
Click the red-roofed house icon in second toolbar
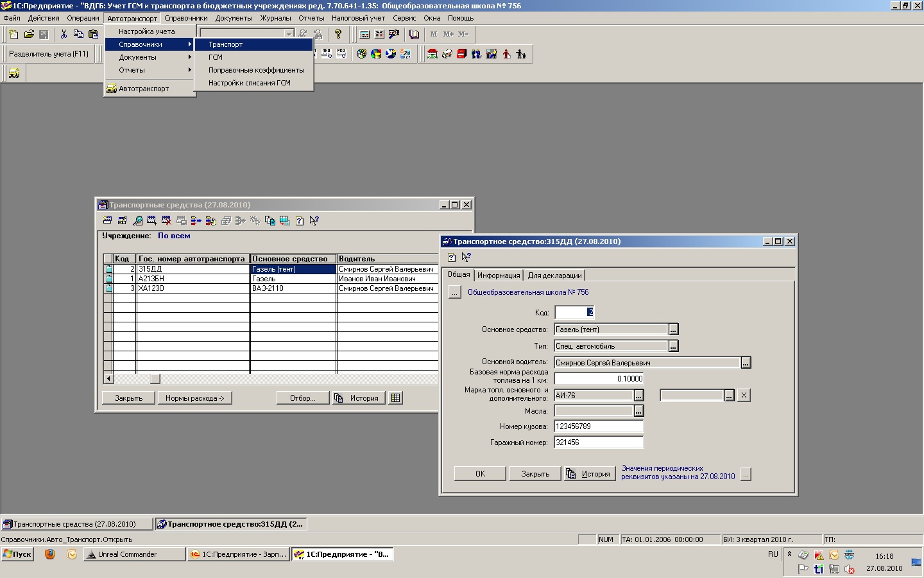[432, 54]
